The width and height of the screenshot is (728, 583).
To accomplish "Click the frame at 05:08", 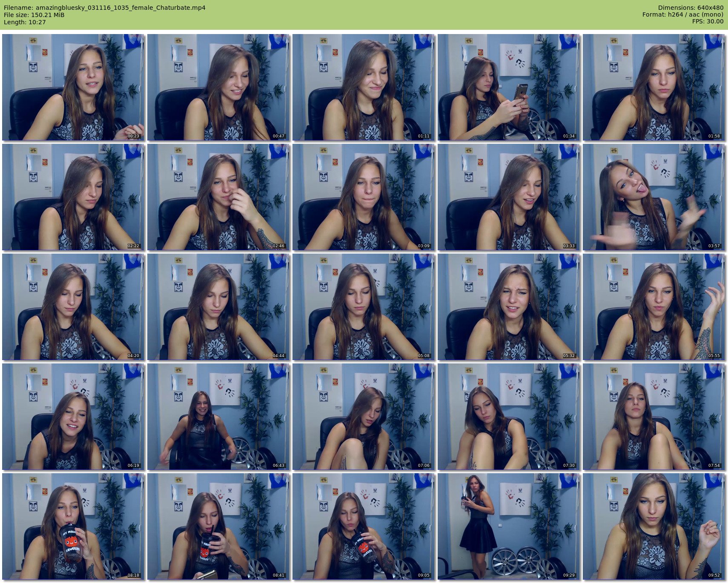I will pos(363,307).
